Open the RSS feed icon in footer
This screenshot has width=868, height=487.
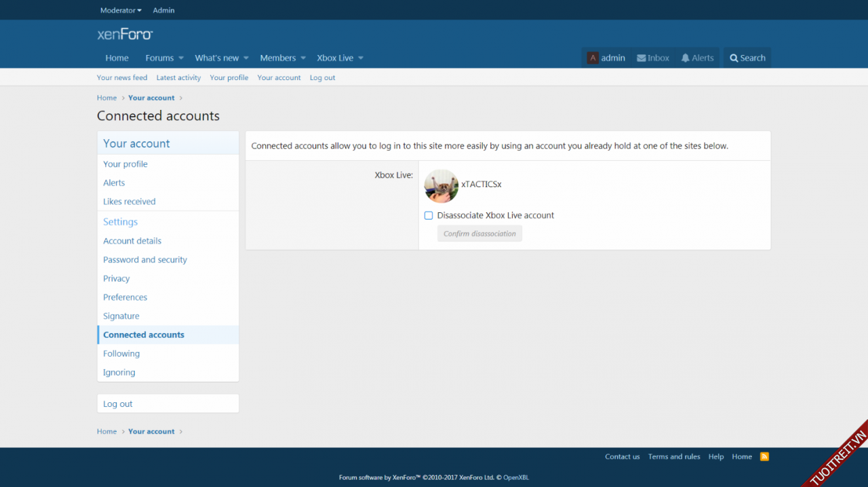point(764,456)
